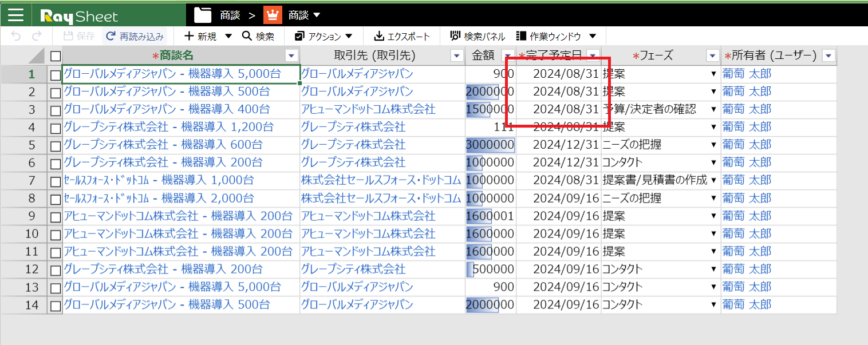
Task: Open row 12 コンタクト phase dropdown
Action: pyautogui.click(x=713, y=269)
